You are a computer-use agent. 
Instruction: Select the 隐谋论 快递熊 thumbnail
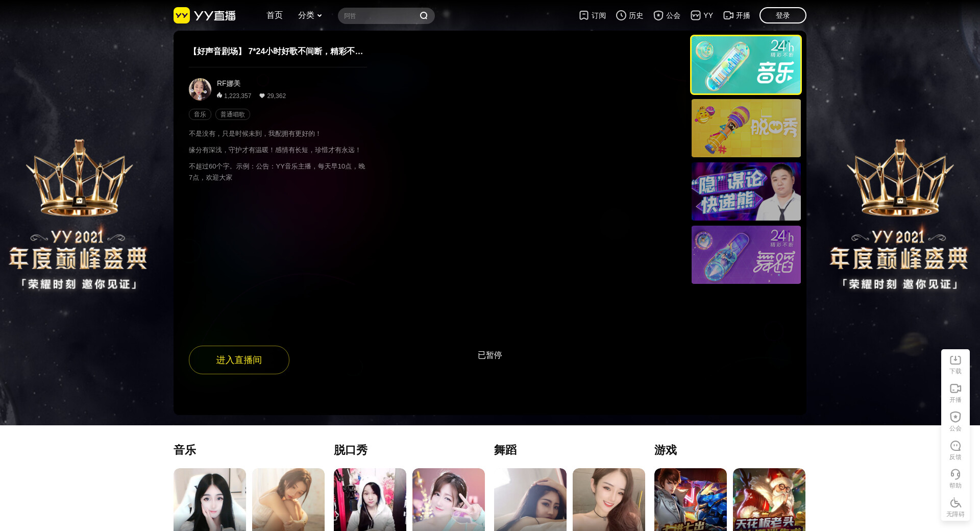[746, 191]
